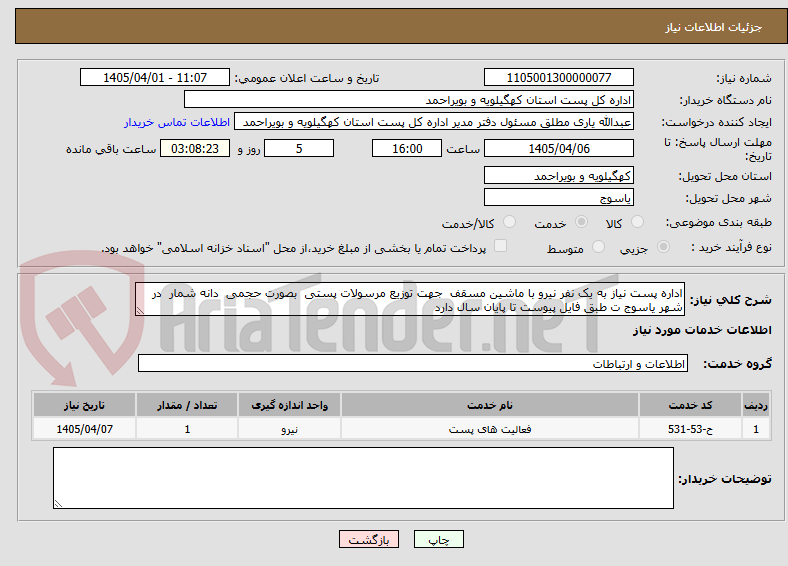This screenshot has width=788, height=566.
Task: Click the مهلت ارسال پاسخ label
Action: 718,149
